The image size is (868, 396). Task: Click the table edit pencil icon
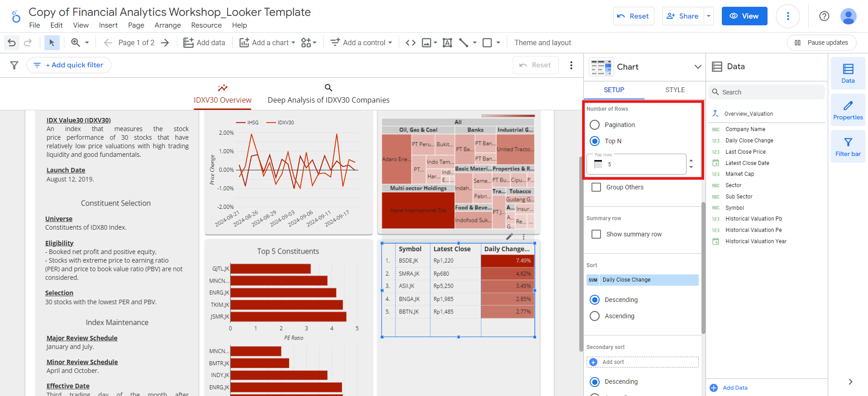[x=509, y=236]
